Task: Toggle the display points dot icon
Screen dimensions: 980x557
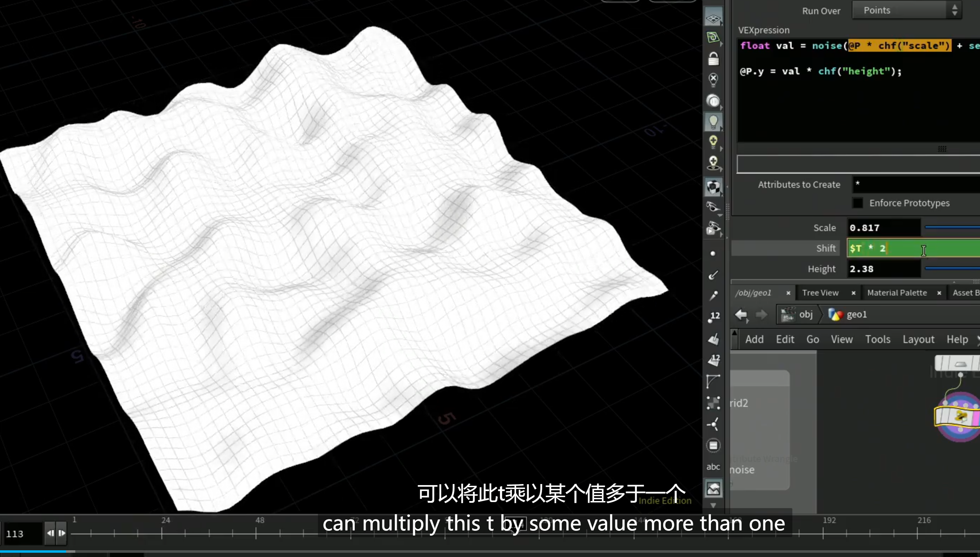Action: pyautogui.click(x=713, y=253)
